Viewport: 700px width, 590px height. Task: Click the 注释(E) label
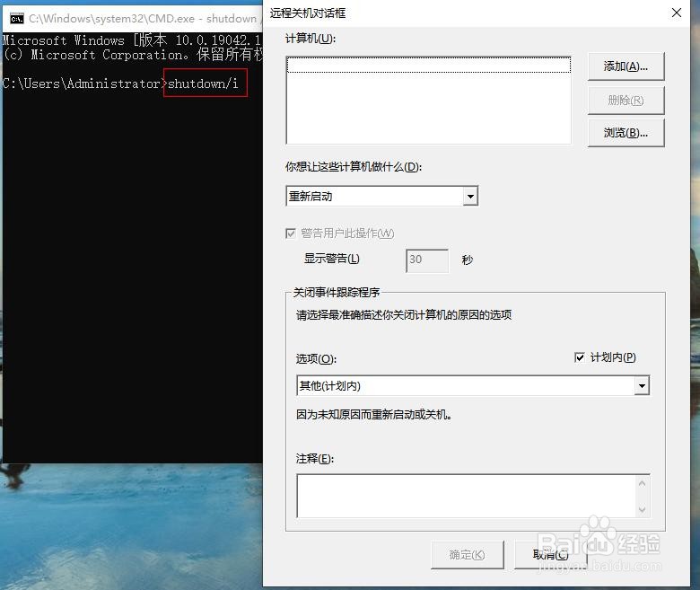click(x=315, y=459)
